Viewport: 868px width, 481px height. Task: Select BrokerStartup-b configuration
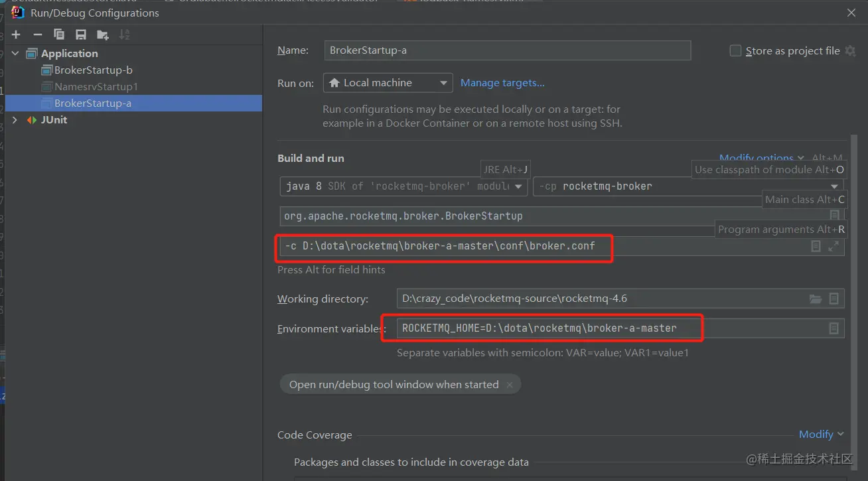coord(94,70)
